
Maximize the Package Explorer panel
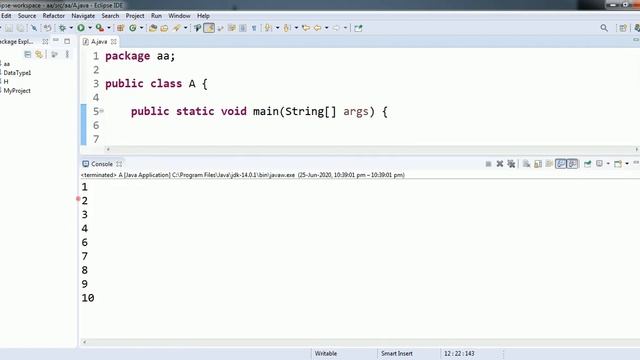tap(67, 41)
